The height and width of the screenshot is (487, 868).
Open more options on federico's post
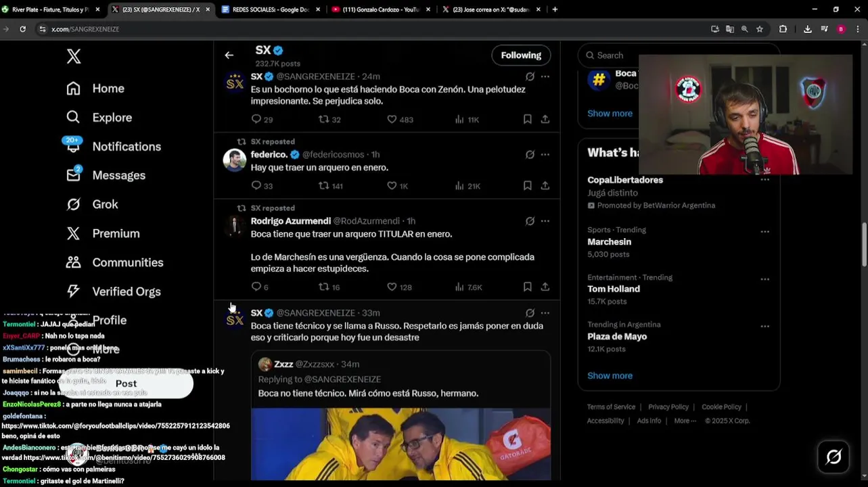pos(545,155)
